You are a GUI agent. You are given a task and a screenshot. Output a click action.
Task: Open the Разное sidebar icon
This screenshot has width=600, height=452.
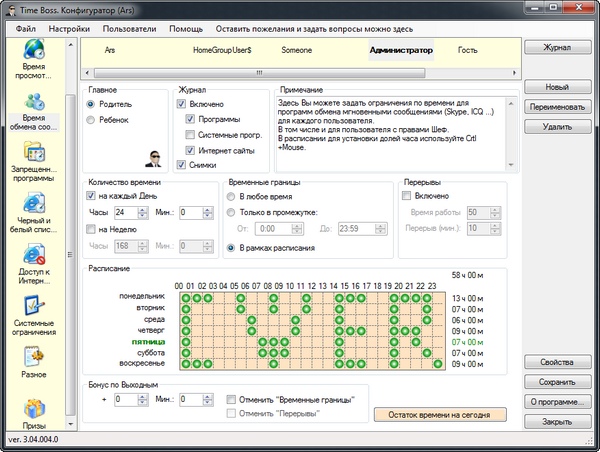(x=34, y=359)
